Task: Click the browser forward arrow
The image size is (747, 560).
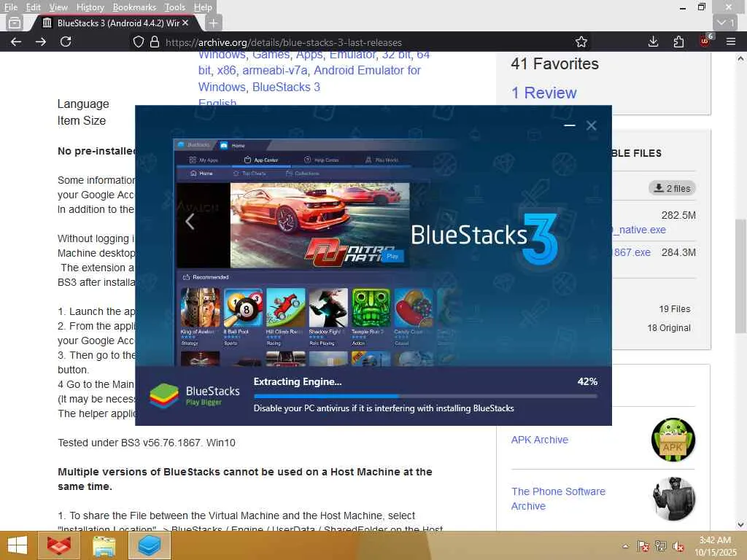Action: click(x=41, y=42)
